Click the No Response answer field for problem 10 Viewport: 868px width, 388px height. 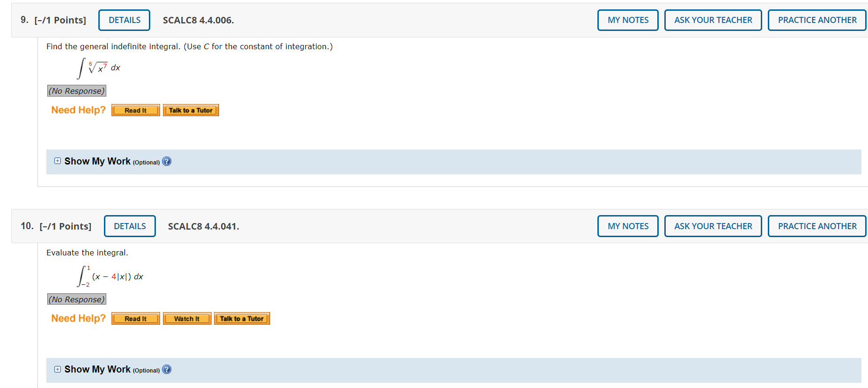(76, 299)
